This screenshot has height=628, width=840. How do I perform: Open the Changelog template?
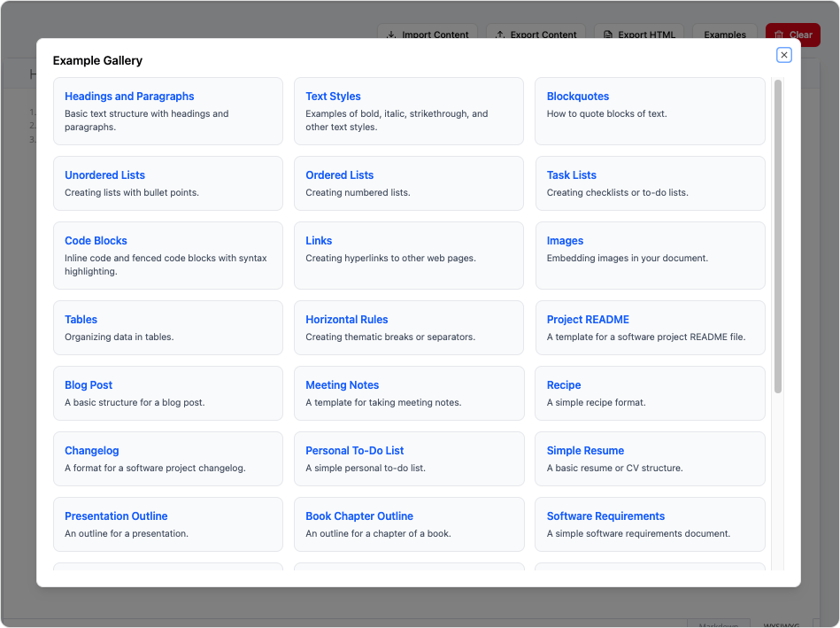point(167,459)
